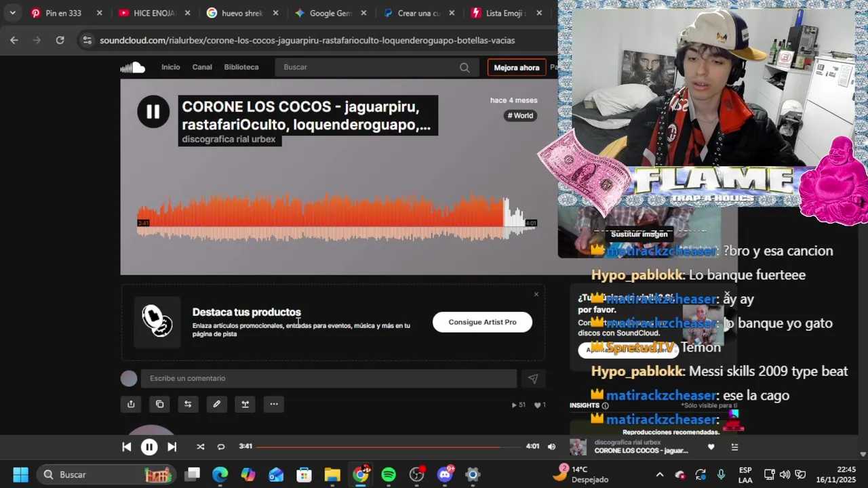The width and height of the screenshot is (868, 488).
Task: Open File Explorer from the taskbar
Action: tap(332, 474)
